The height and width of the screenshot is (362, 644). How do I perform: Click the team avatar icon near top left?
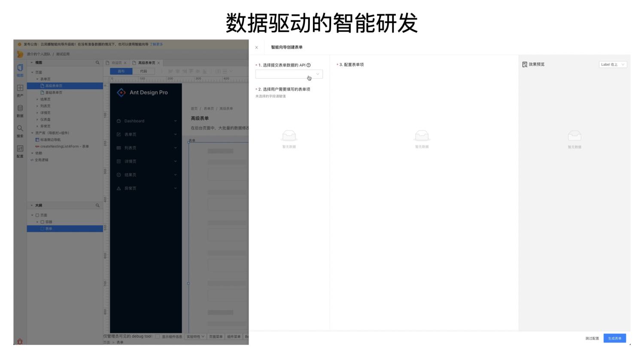click(x=19, y=54)
